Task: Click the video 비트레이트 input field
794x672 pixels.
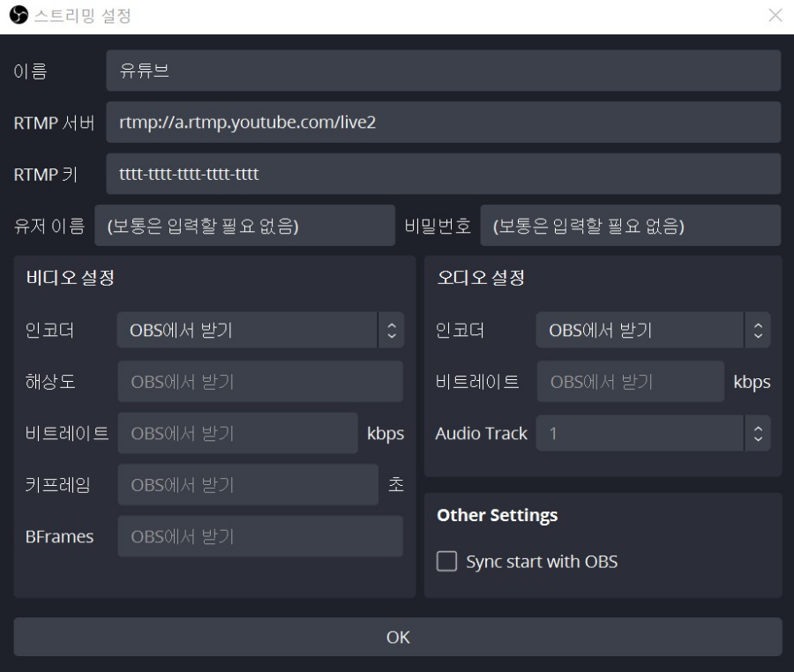Action: (238, 433)
